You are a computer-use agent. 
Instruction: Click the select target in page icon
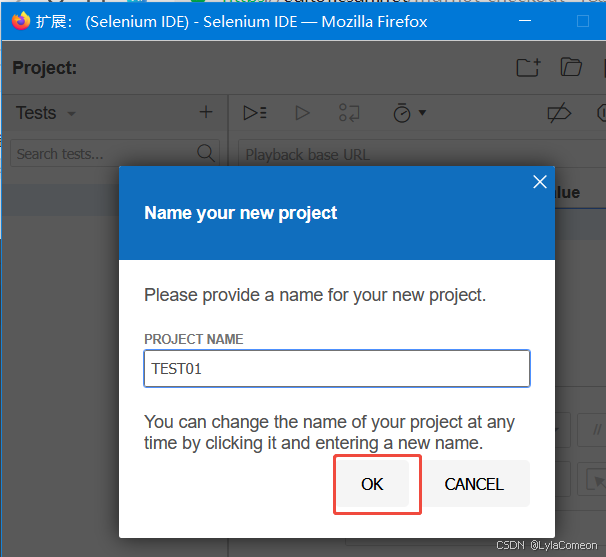(x=595, y=479)
